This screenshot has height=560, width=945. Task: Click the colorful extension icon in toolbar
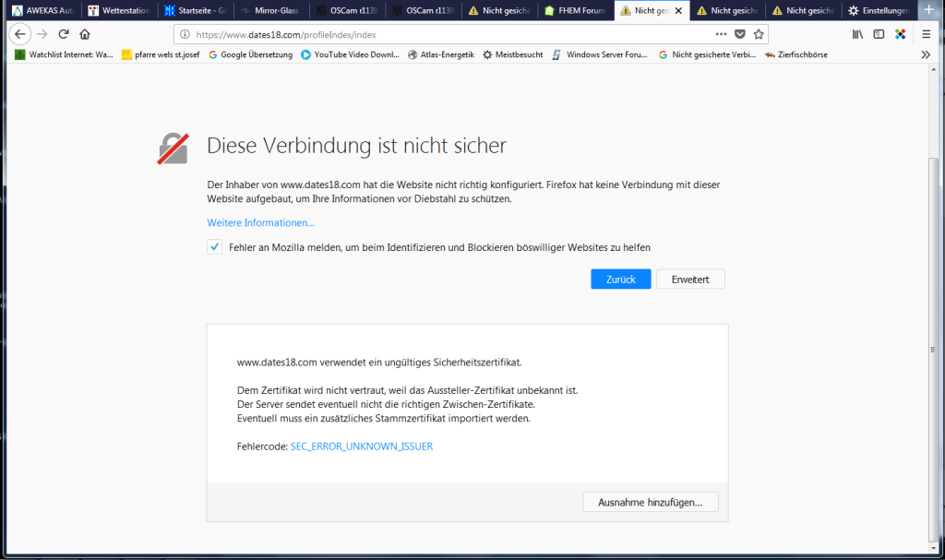(901, 34)
